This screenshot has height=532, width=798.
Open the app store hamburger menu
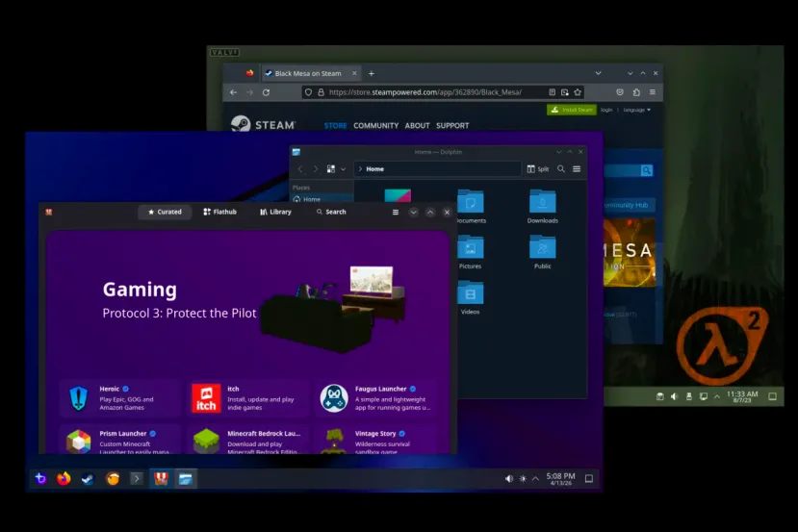396,212
